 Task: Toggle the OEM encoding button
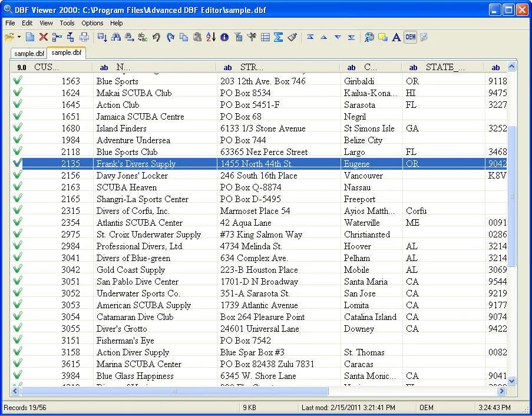click(410, 37)
